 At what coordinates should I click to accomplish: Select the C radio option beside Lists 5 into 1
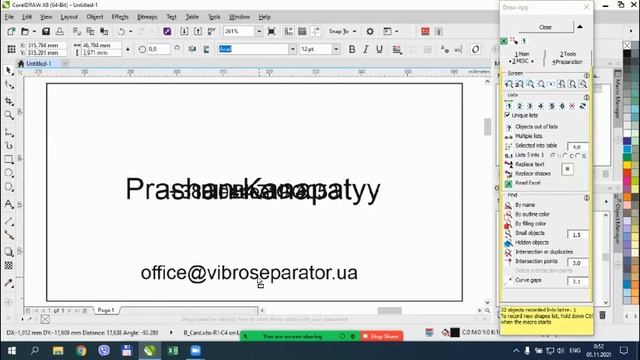pyautogui.click(x=565, y=156)
